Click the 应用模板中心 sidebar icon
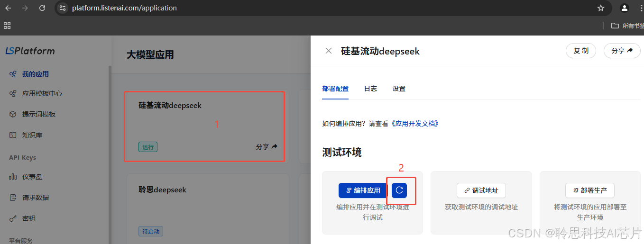 pyautogui.click(x=13, y=93)
